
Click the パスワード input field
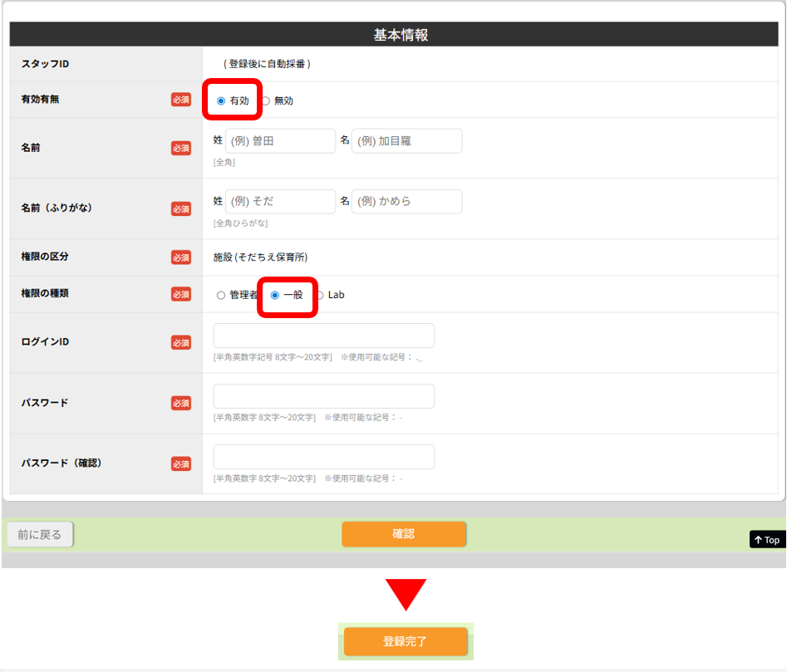[324, 396]
